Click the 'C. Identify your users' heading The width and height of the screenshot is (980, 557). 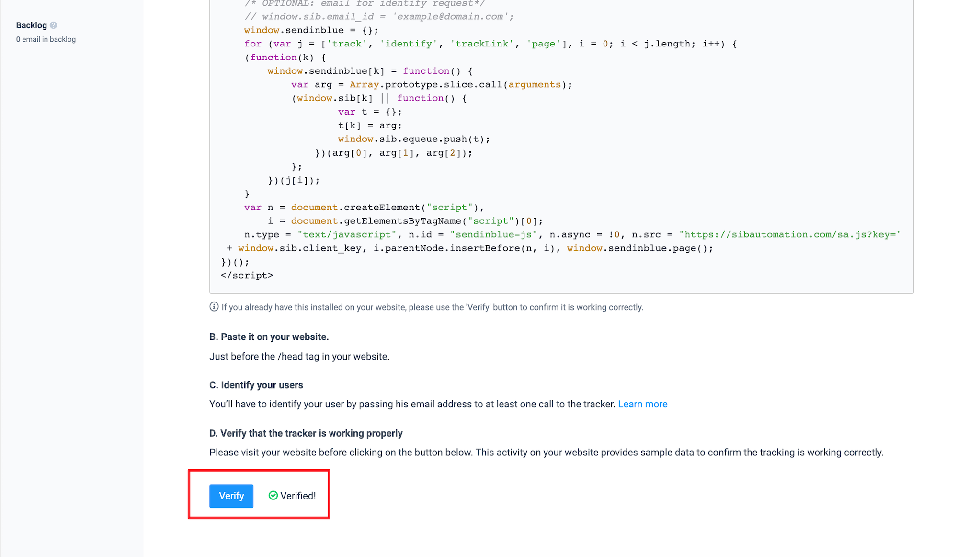(256, 385)
